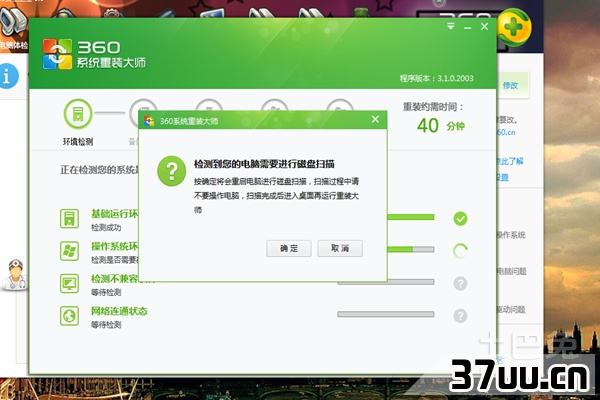Select the third step circle icon
Viewport: 600px width, 400px height.
pyautogui.click(x=209, y=106)
